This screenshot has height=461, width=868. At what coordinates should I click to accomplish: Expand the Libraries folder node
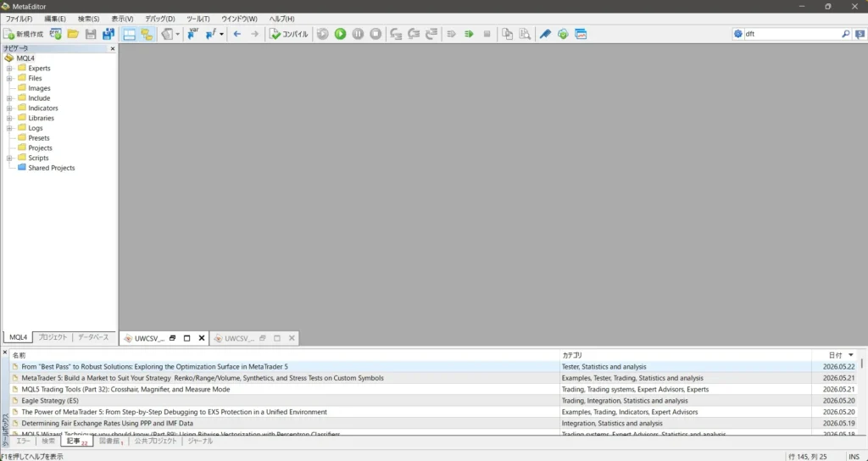[9, 118]
